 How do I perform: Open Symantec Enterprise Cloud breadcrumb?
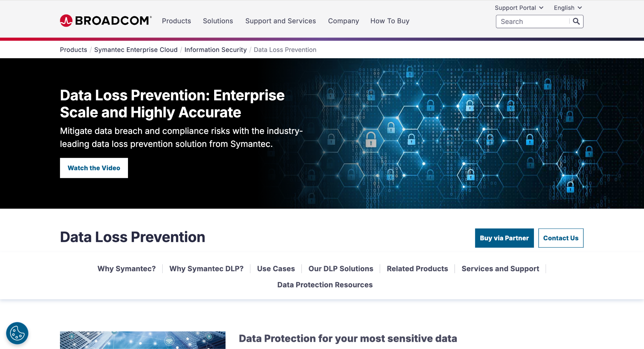coord(136,50)
